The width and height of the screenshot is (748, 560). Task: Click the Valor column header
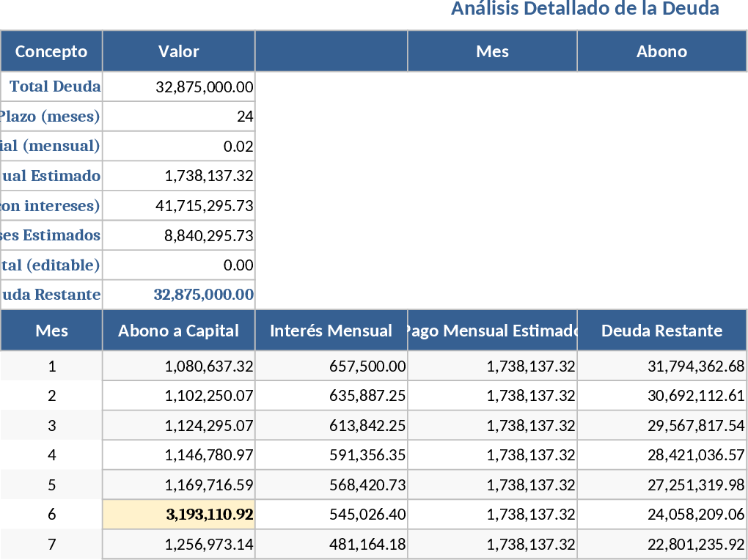click(x=179, y=51)
